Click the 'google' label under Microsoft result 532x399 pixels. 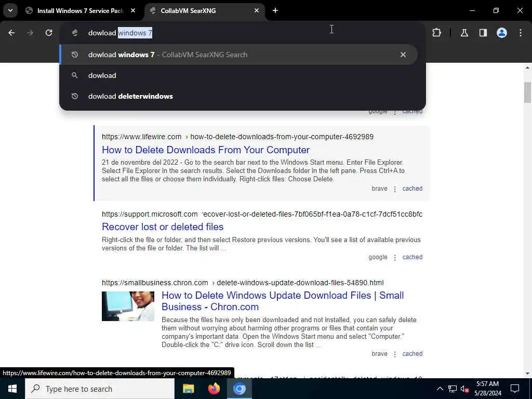tap(378, 257)
